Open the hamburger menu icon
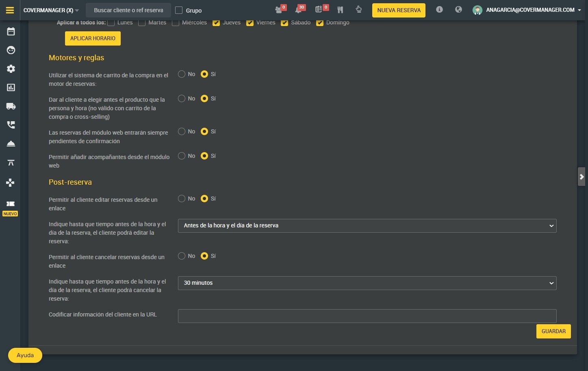The width and height of the screenshot is (588, 371). [10, 10]
